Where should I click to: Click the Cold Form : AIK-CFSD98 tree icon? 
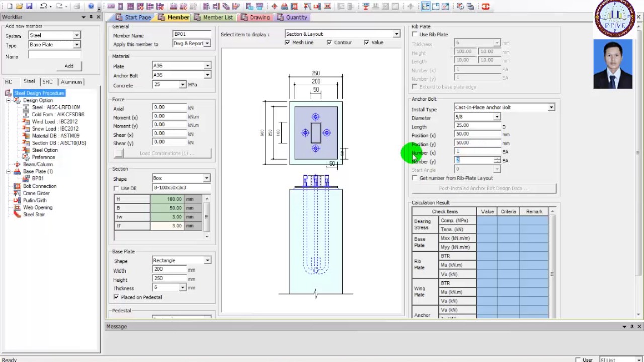point(26,114)
